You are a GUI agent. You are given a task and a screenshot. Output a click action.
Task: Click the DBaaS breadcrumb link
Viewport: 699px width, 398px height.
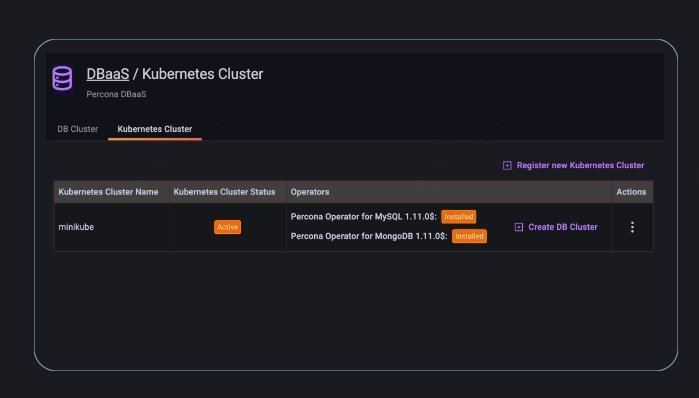[x=107, y=74]
